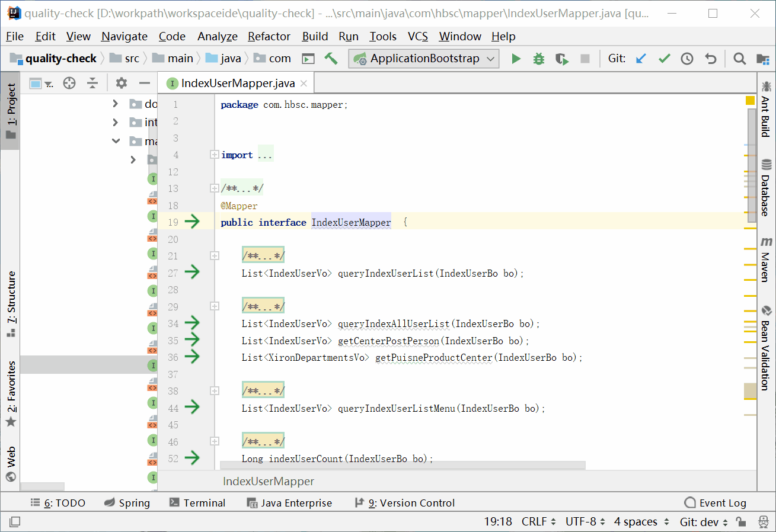The image size is (776, 532).
Task: Click the inspector hat icon in status bar
Action: point(763,522)
